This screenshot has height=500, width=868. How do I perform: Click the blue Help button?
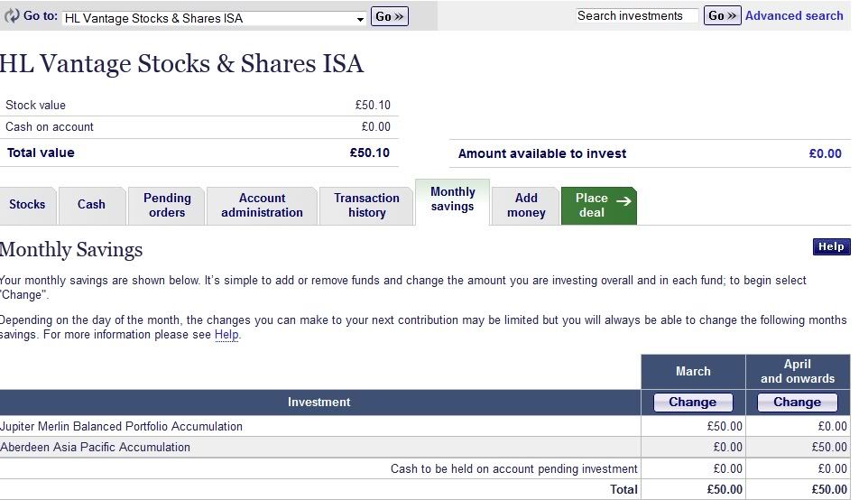(x=831, y=246)
